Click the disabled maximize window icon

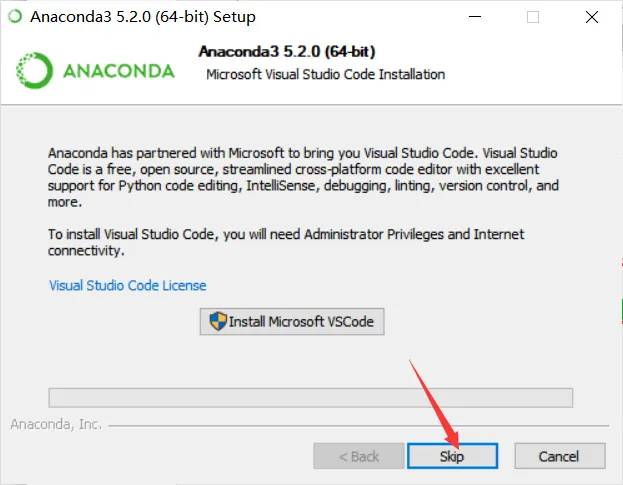[533, 17]
